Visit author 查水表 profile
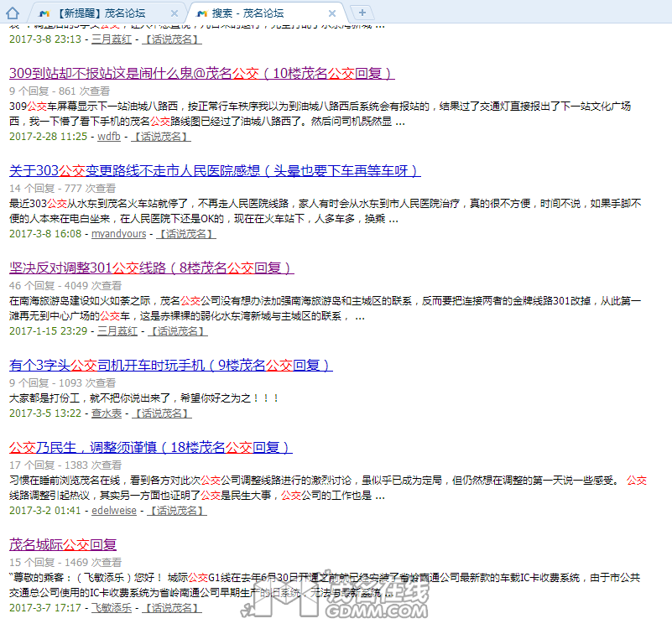This screenshot has height=629, width=672. coord(107,413)
